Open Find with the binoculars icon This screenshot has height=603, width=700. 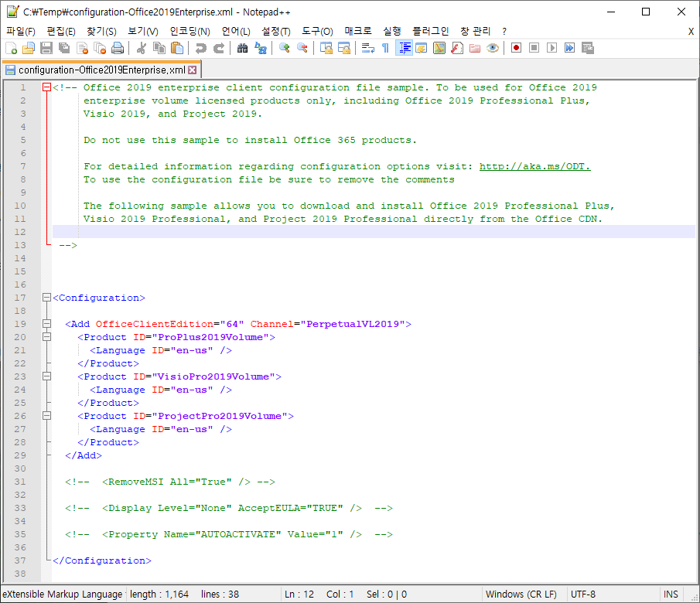pos(242,48)
